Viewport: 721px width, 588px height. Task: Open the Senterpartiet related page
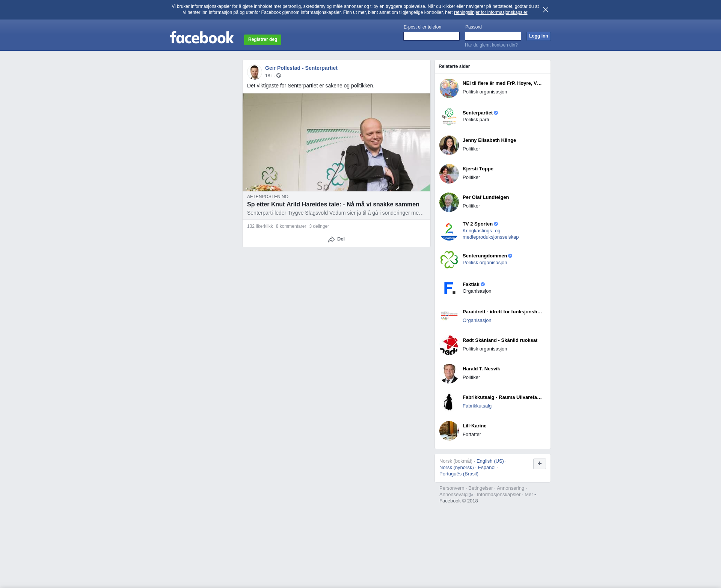click(x=478, y=113)
